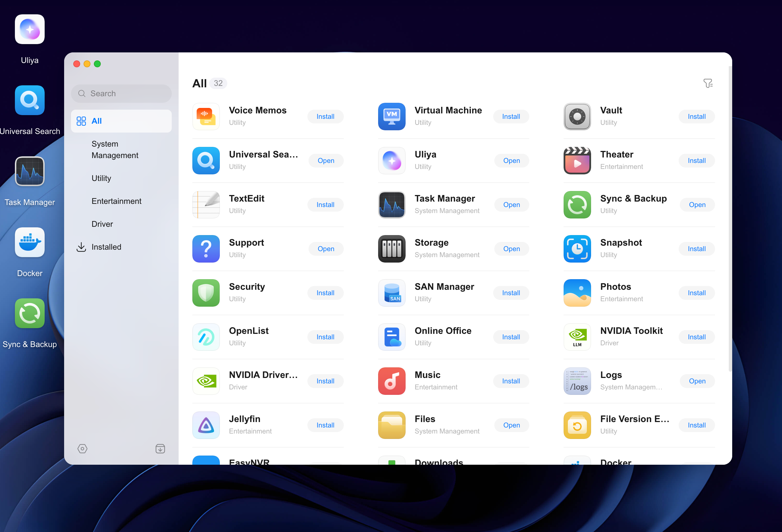Install the Music app
This screenshot has height=532, width=782.
[x=511, y=381]
